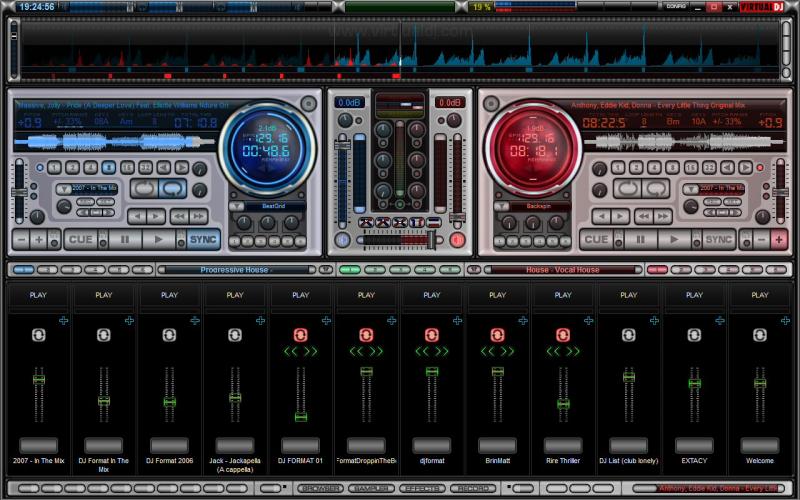The image size is (800, 500).
Task: Set a 1-beat loop on the left deck
Action: click(54, 167)
